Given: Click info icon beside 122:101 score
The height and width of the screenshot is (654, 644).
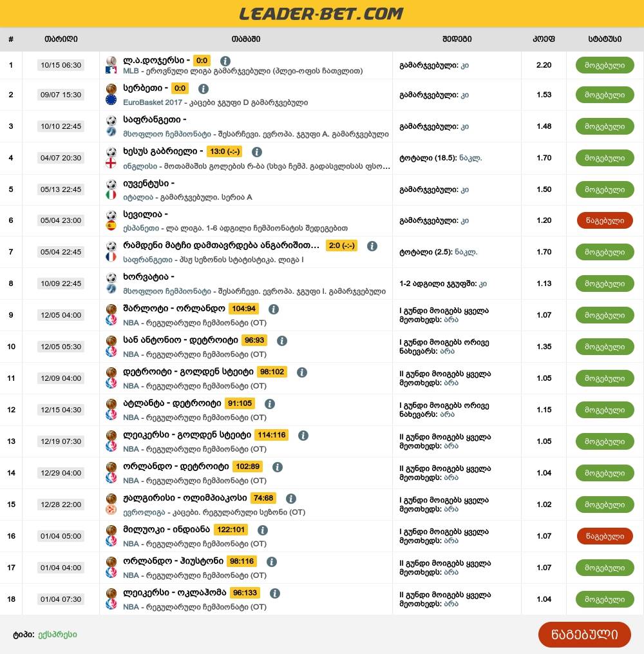Looking at the screenshot, I should (262, 530).
